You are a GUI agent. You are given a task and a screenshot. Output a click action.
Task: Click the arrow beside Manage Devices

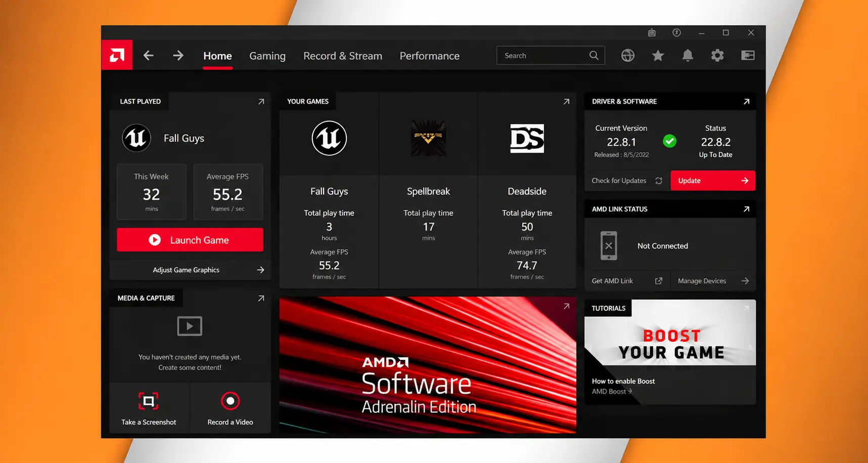click(745, 281)
